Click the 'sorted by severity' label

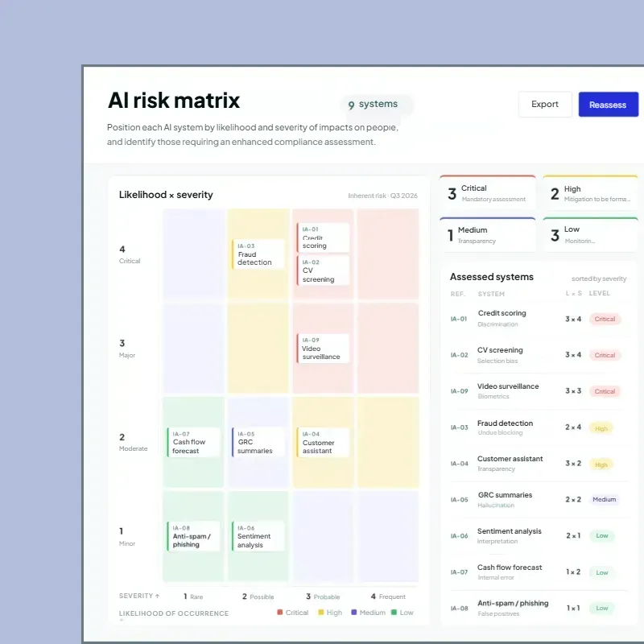599,279
